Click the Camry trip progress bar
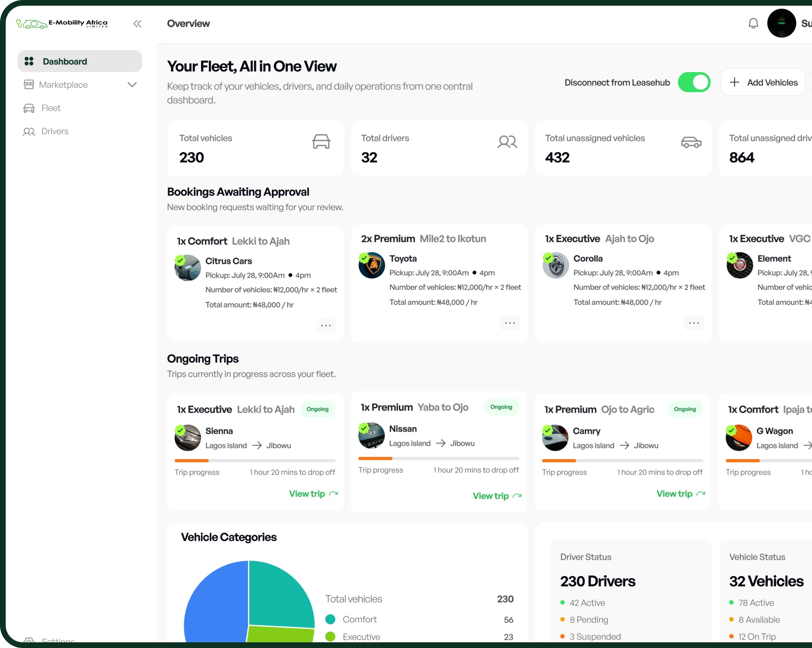 [x=623, y=460]
